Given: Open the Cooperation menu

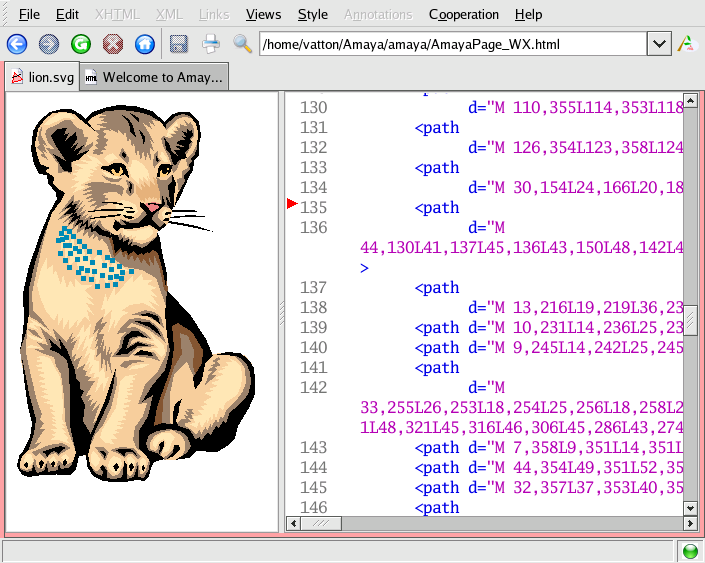Looking at the screenshot, I should 463,15.
